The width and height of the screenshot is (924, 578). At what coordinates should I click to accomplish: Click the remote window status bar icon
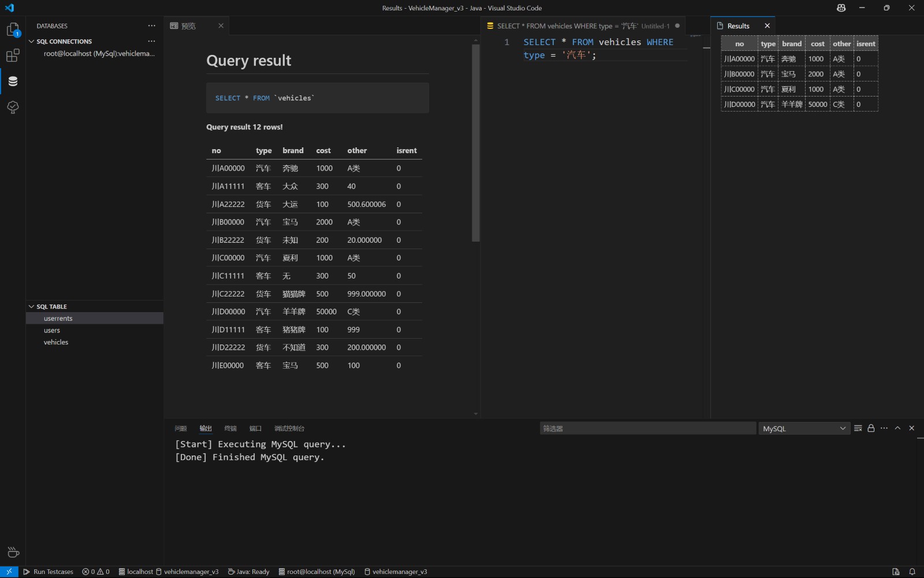[9, 572]
